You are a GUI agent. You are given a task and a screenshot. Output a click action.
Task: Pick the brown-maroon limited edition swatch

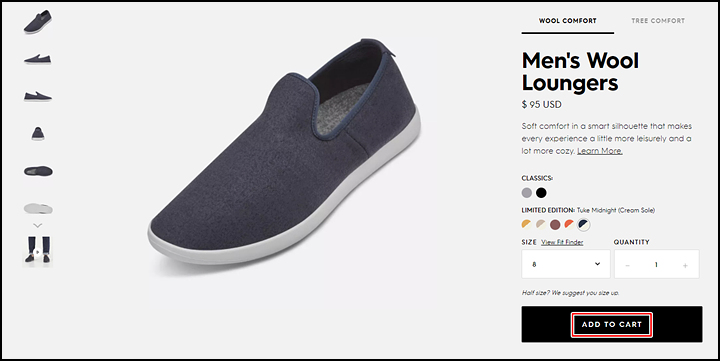click(555, 224)
